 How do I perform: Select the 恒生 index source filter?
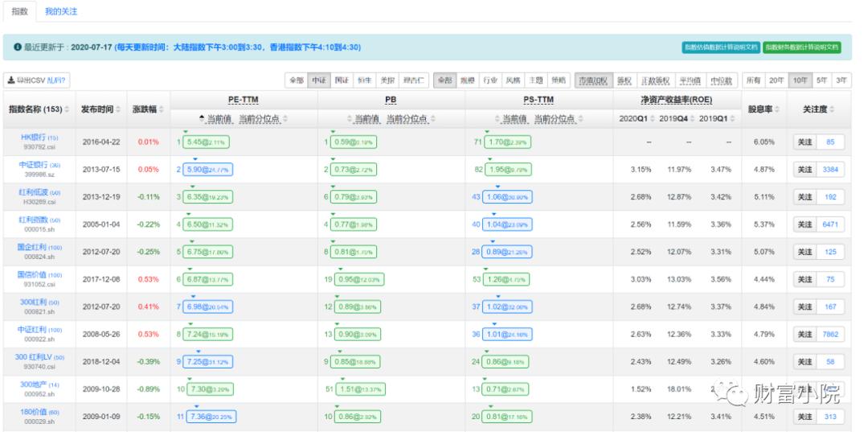[364, 80]
